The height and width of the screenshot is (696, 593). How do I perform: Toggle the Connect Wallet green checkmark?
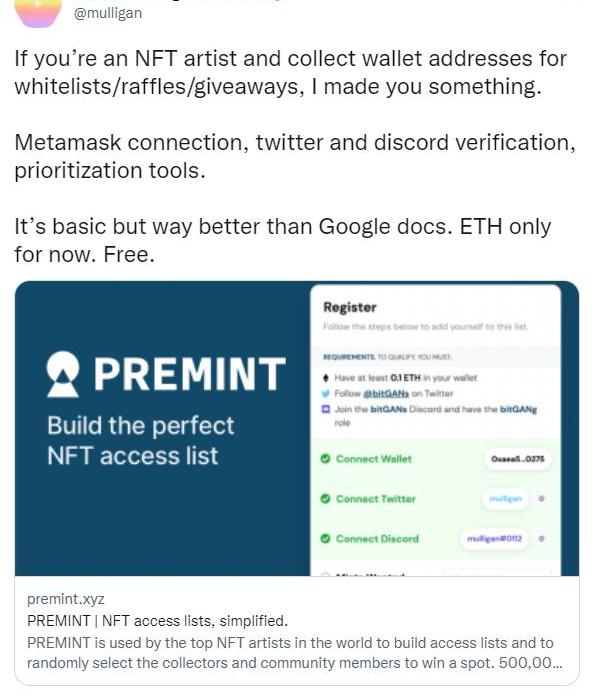coord(325,459)
